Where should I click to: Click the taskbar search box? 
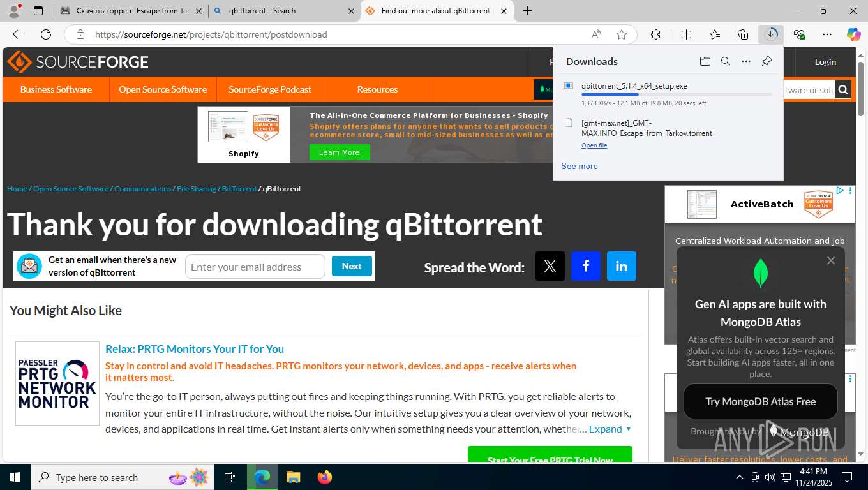coord(121,477)
